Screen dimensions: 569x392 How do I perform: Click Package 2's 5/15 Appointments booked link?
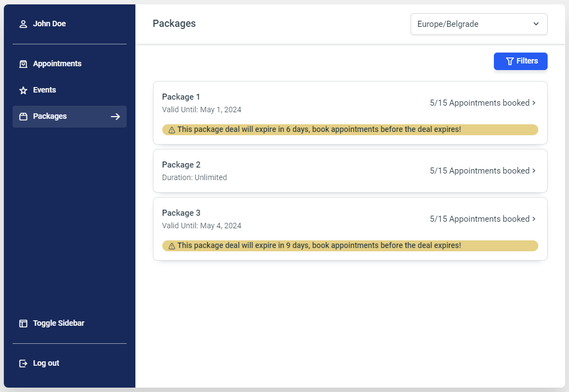[480, 170]
